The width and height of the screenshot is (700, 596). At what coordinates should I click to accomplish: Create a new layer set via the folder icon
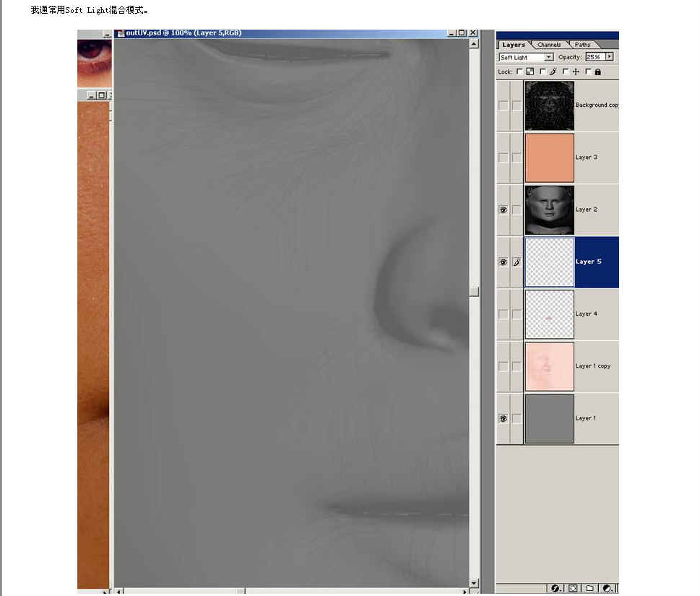(x=589, y=588)
